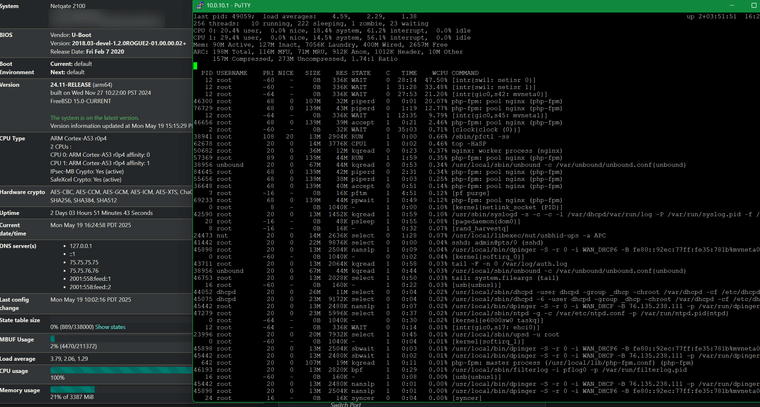Click the '[rand_harvestq]' process row
This screenshot has width=760, height=407.
click(350, 228)
